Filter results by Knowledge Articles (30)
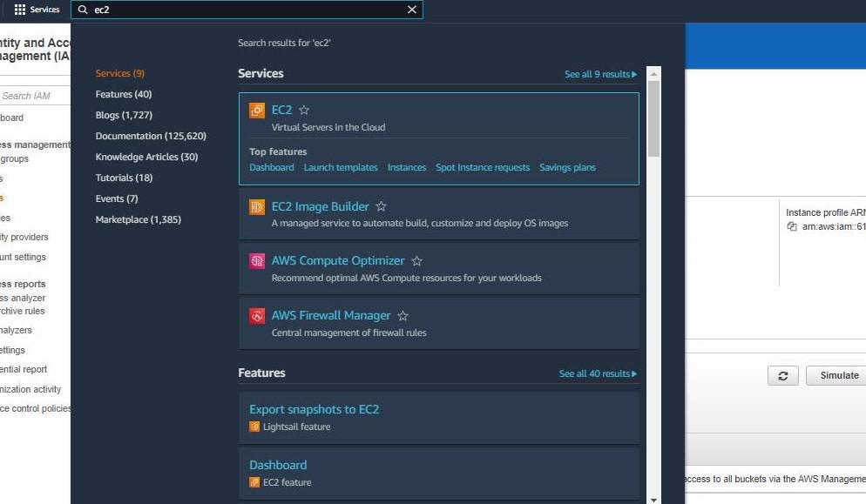Screen dimensions: 866x504 click(147, 157)
